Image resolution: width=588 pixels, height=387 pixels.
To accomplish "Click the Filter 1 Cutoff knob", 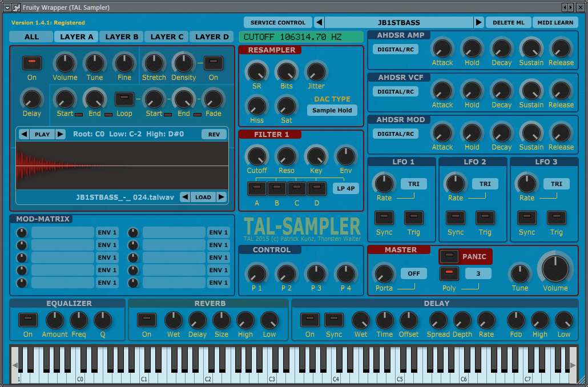I will click(x=257, y=156).
